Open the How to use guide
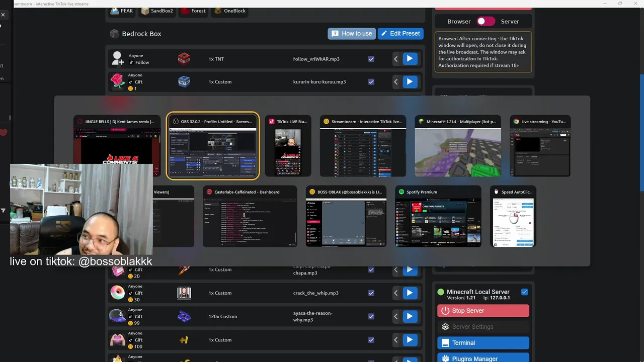The width and height of the screenshot is (644, 362). 352,33
